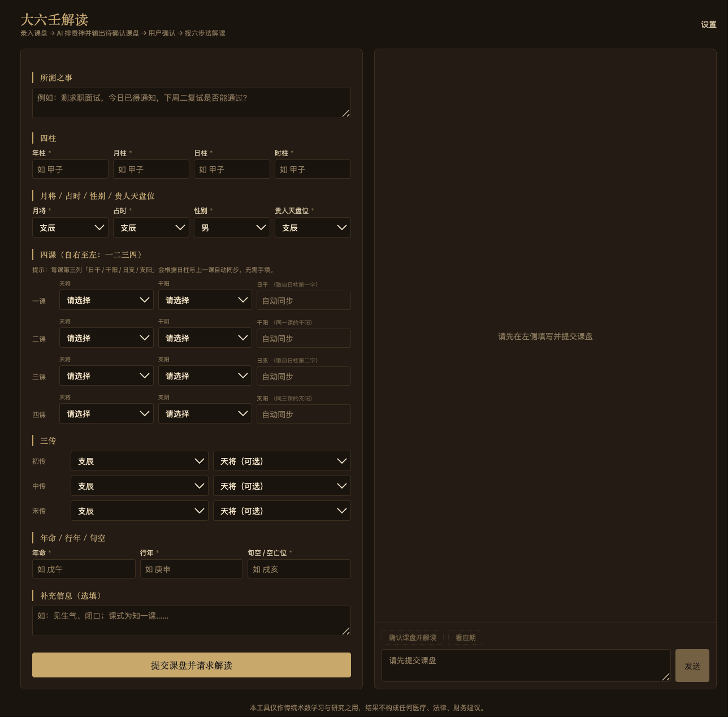This screenshot has height=717, width=728.
Task: Click the footer disclaimer text
Action: point(369,707)
